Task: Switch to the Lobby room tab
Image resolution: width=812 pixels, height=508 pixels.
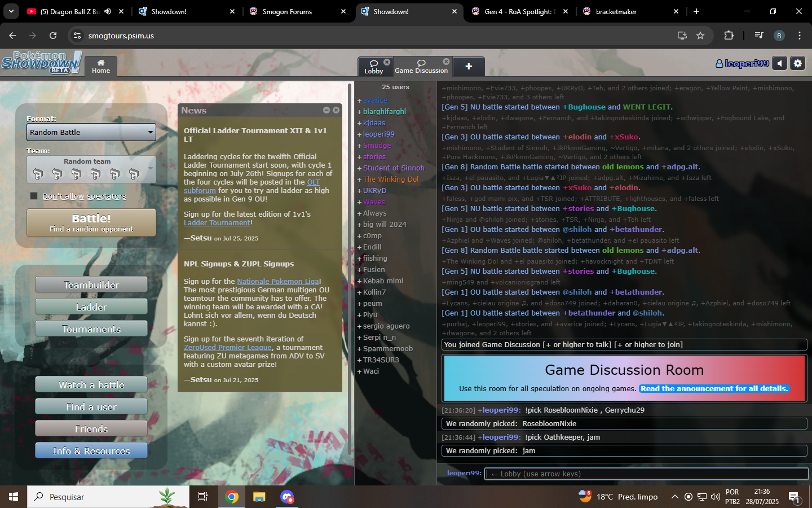Action: pos(374,67)
